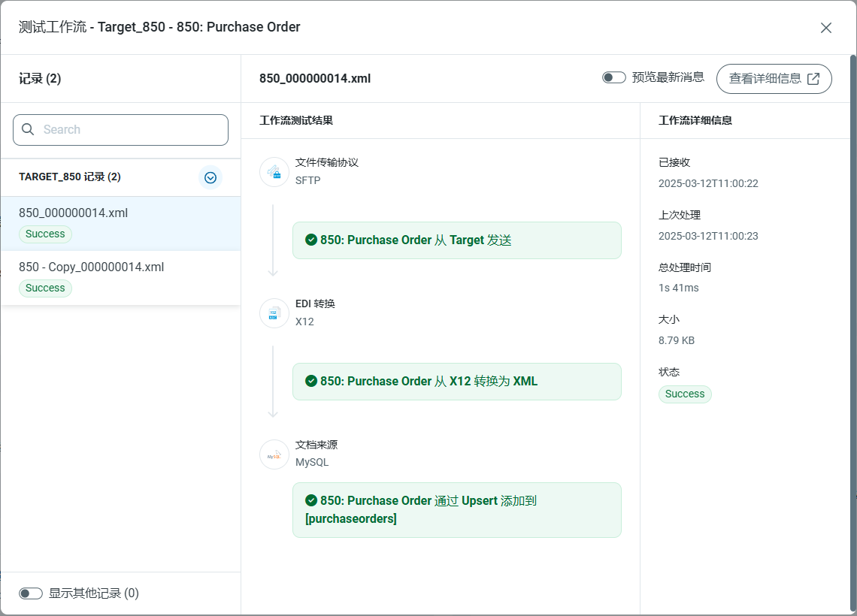Toggle 显示其他记录 switch on

coord(31,593)
